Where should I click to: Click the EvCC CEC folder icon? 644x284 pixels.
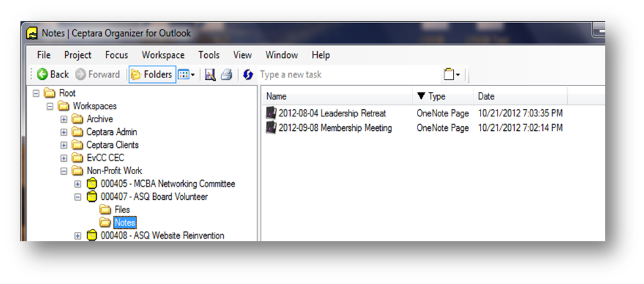77,158
